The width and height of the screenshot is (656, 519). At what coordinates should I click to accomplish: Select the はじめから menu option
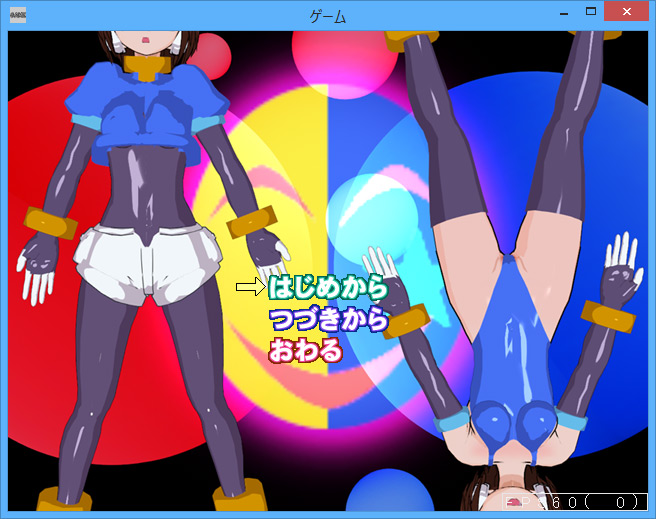(328, 287)
